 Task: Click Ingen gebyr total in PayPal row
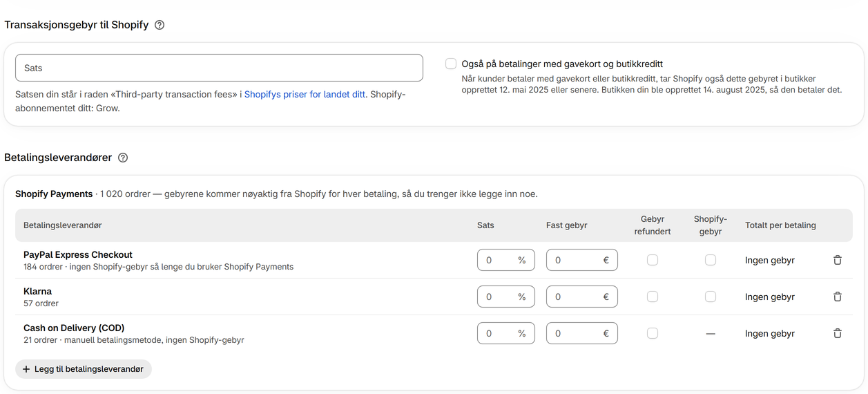tap(770, 260)
